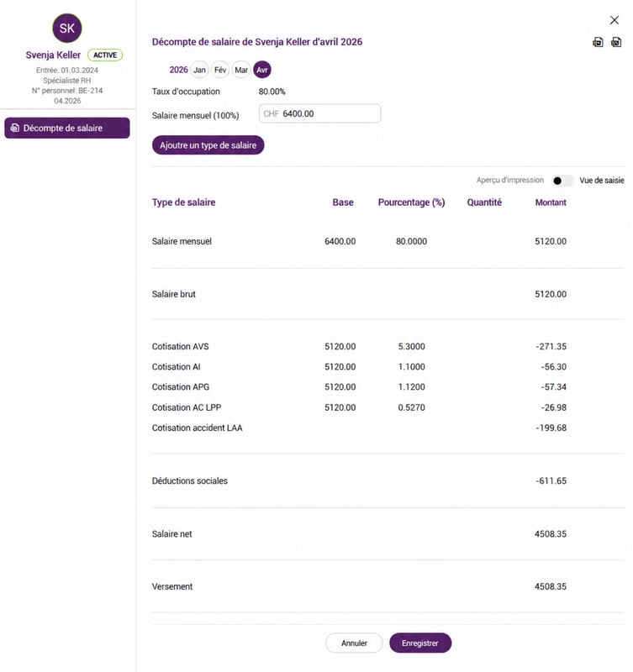Close the salary statement dialog with X
Viewport: 633px width, 672px height.
(615, 20)
